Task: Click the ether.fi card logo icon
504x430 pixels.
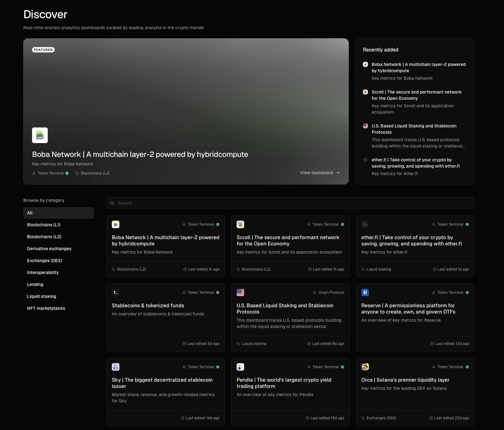Action: [x=365, y=224]
